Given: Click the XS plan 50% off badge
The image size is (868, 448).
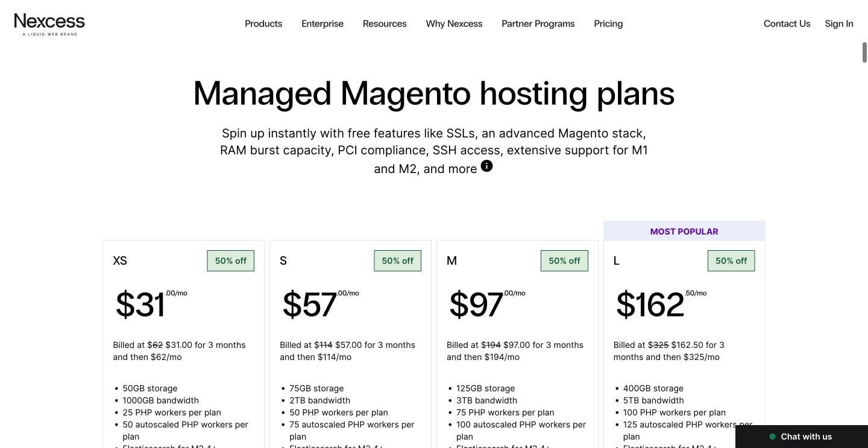Looking at the screenshot, I should coord(231,260).
